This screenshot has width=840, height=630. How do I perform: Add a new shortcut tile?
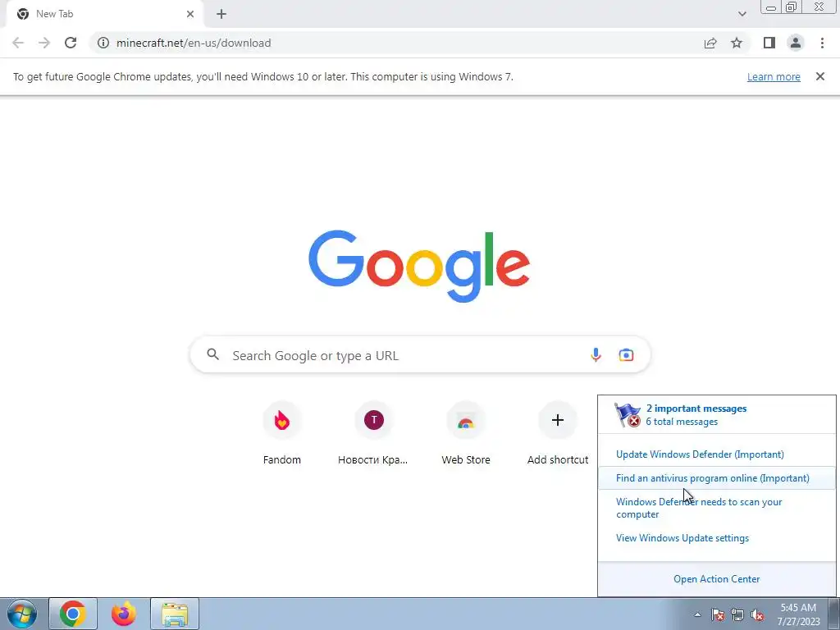(x=558, y=434)
